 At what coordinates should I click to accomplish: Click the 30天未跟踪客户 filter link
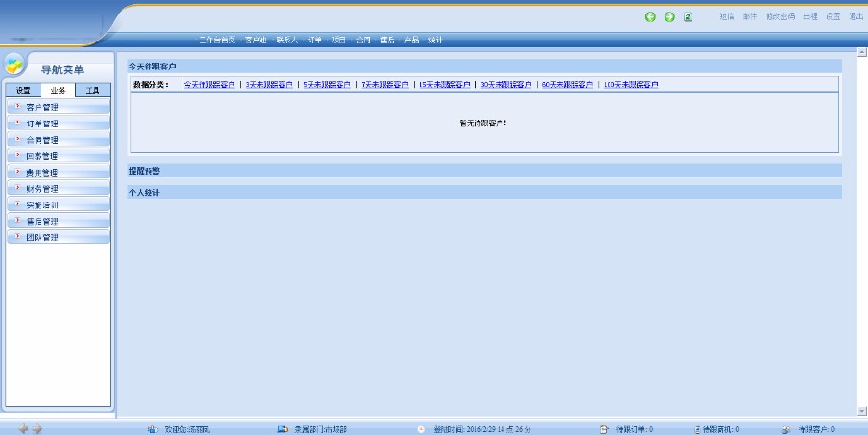(x=506, y=85)
